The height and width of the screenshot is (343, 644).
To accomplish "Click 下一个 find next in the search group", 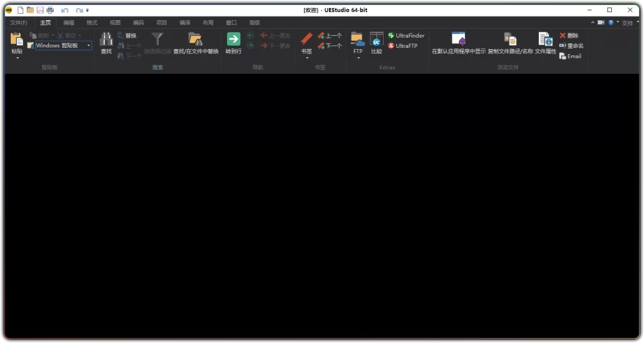I will click(130, 55).
